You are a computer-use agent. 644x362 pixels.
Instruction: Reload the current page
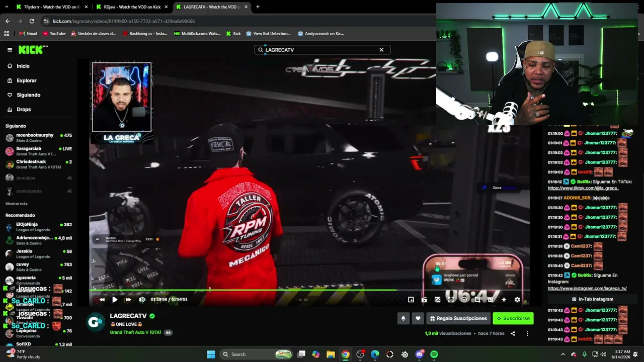tap(32, 21)
